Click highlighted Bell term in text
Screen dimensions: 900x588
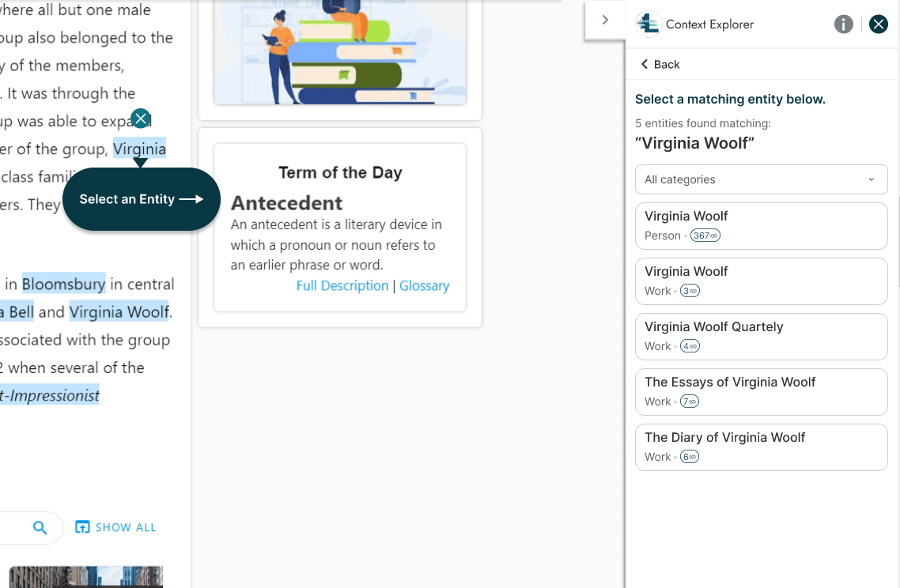point(17,312)
